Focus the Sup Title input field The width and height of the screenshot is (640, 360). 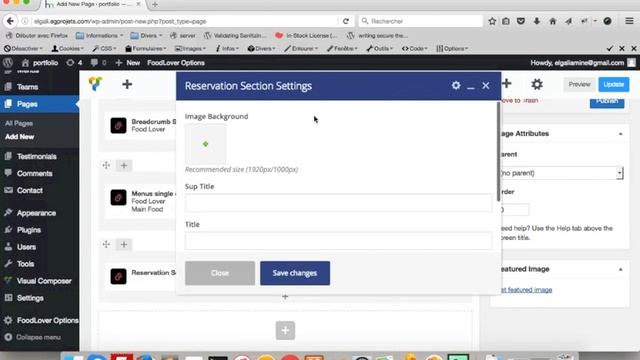click(x=338, y=203)
